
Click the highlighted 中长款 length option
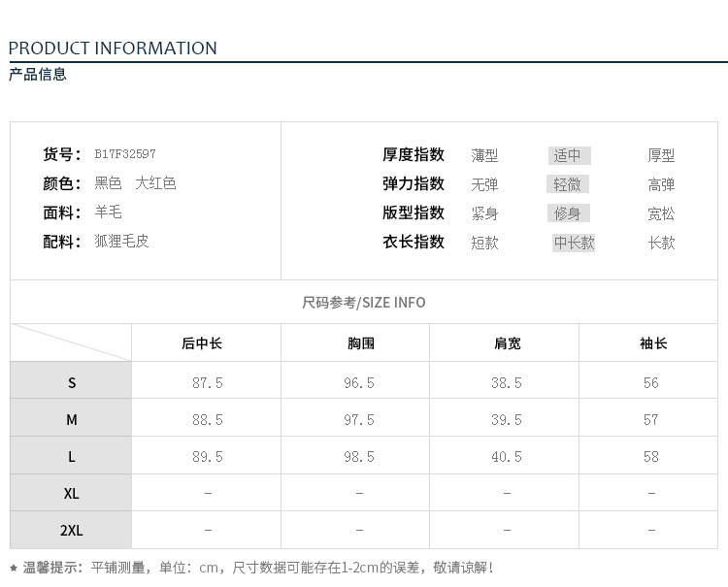point(574,243)
